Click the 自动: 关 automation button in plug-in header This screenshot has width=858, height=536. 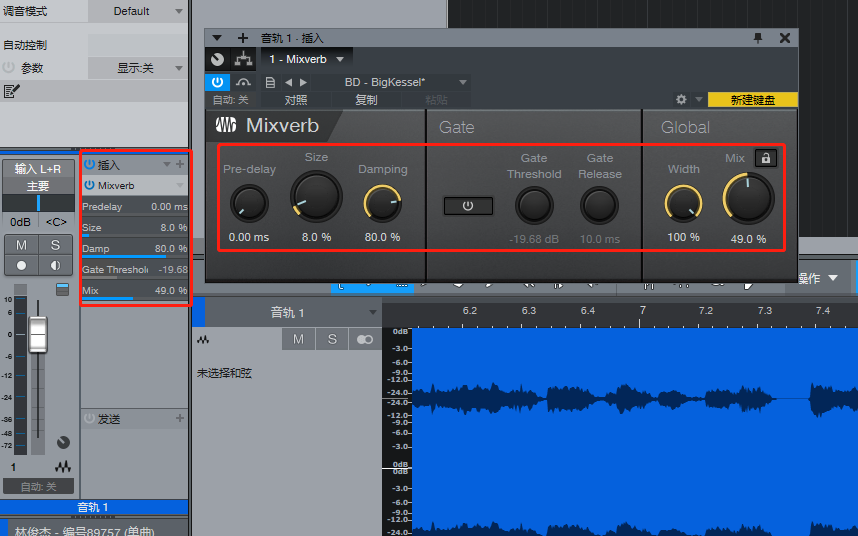(x=230, y=100)
